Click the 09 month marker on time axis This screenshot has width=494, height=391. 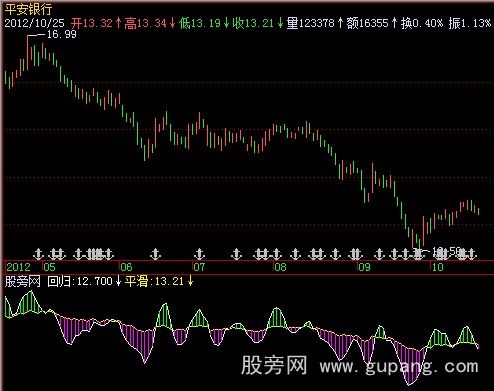coord(364,267)
